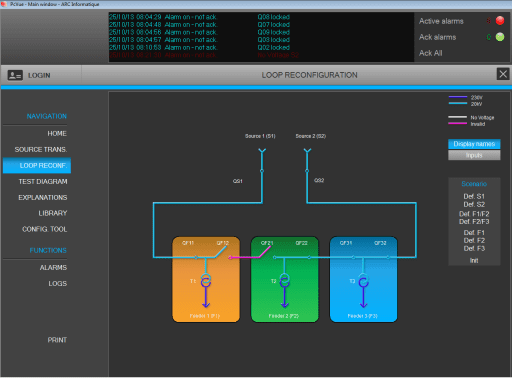Click the white No Voltage legend line

coord(458,117)
